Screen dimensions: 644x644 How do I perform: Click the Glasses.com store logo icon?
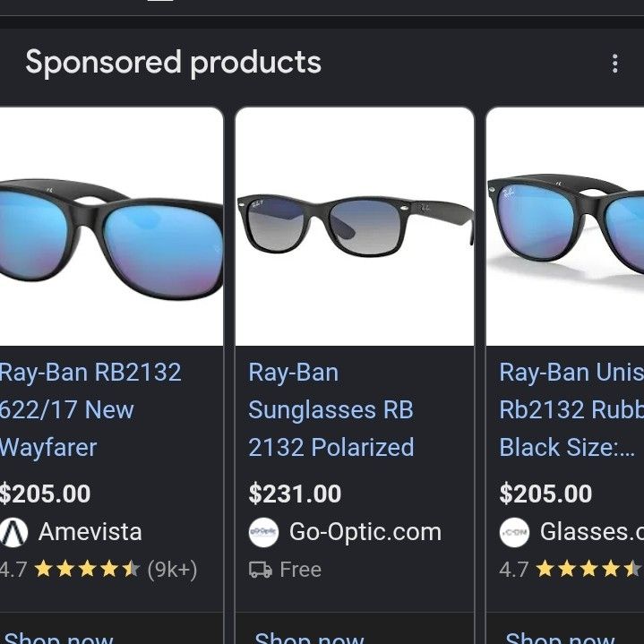click(x=514, y=532)
